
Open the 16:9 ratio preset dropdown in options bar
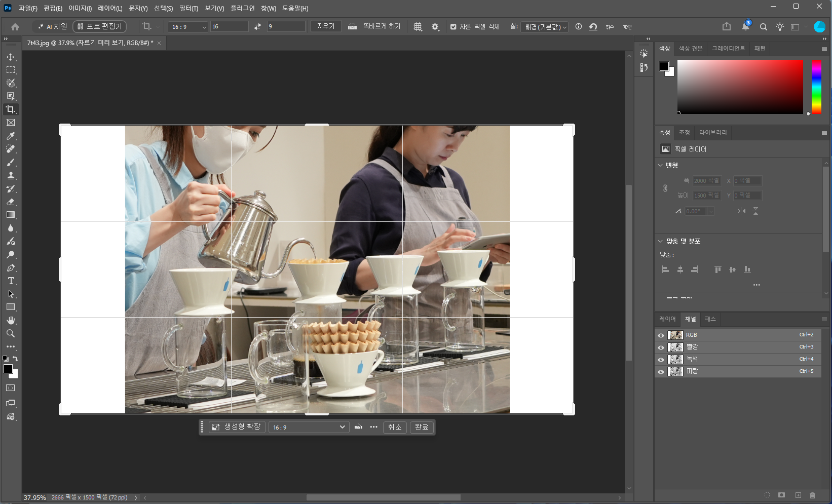[x=188, y=27]
